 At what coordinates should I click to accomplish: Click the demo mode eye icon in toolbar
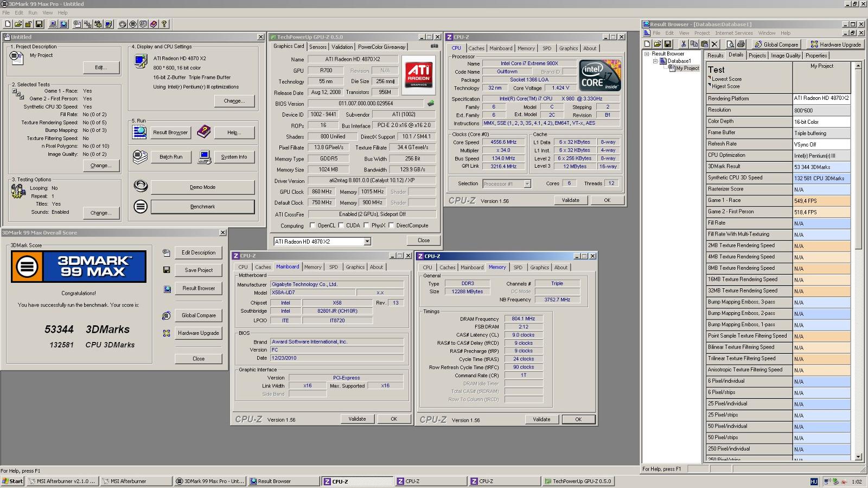(x=123, y=24)
